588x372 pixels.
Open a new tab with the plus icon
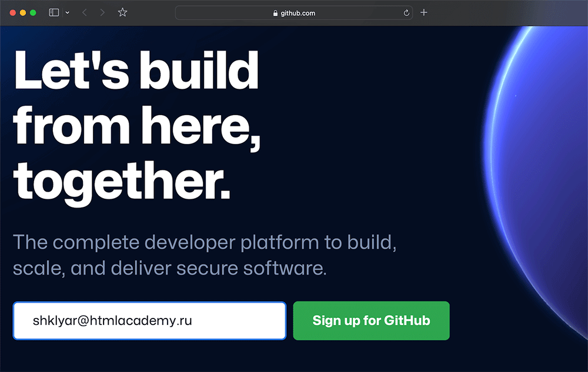(x=424, y=12)
